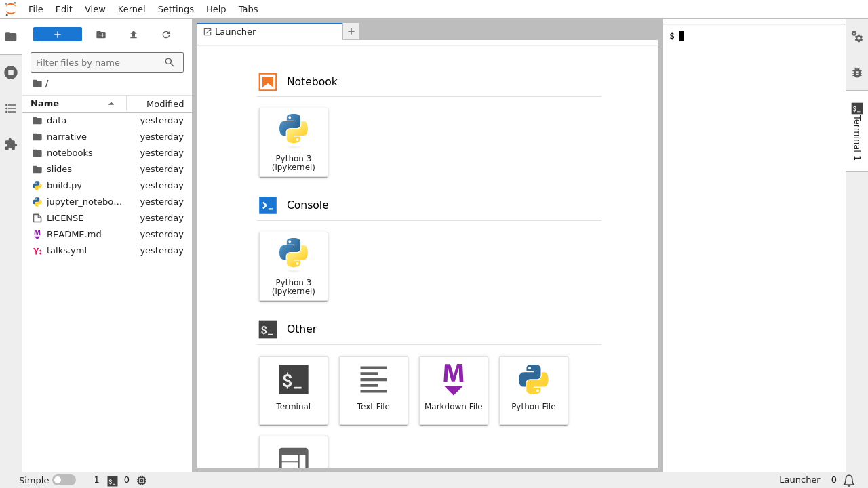
Task: Open the File menu
Action: [x=36, y=9]
